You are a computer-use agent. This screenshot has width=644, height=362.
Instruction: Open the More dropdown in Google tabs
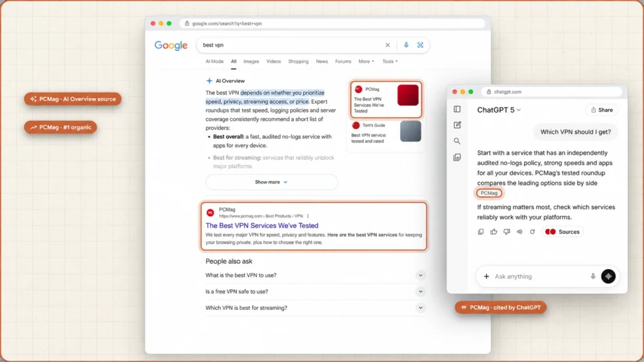pyautogui.click(x=366, y=62)
